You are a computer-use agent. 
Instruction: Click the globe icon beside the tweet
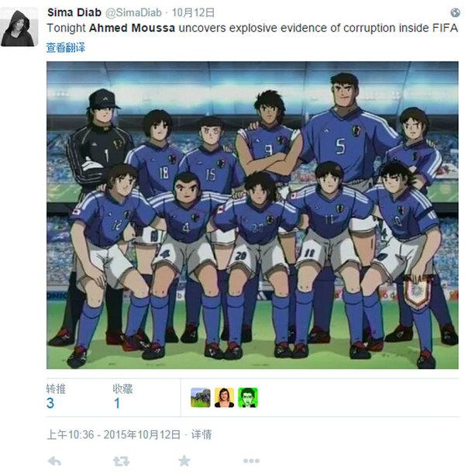point(455,12)
